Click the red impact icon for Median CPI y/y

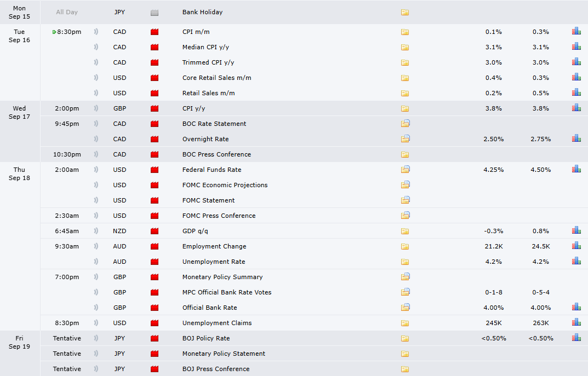coord(155,47)
